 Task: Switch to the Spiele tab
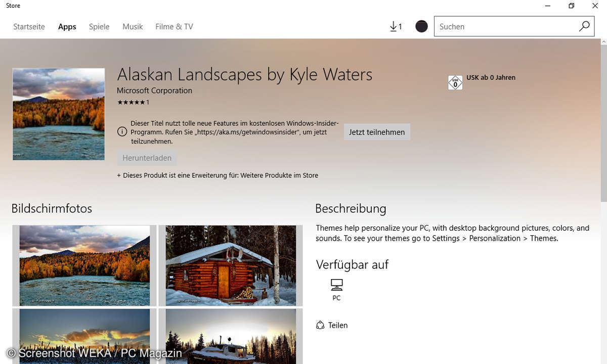(99, 27)
